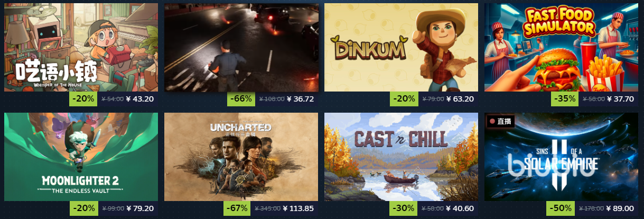Select the Dinkum game capsule image

tap(401, 47)
